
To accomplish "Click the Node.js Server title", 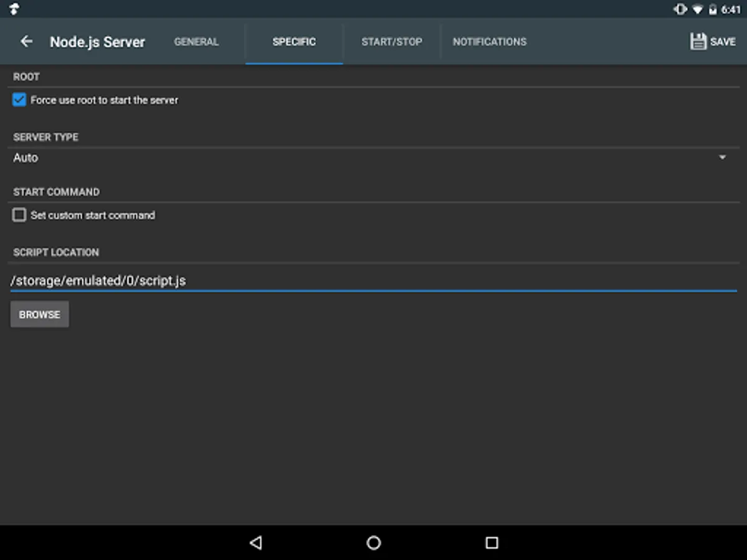I will [97, 42].
